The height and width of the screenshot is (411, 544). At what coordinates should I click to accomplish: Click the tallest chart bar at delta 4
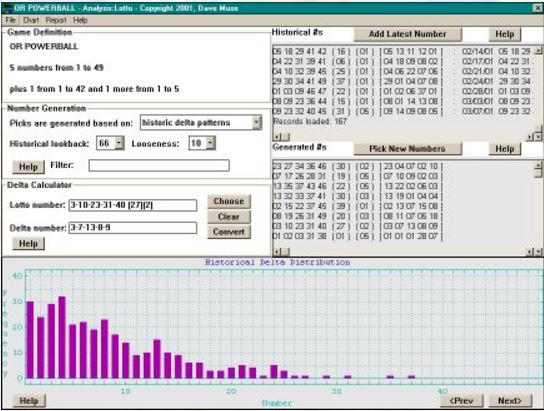pyautogui.click(x=62, y=337)
